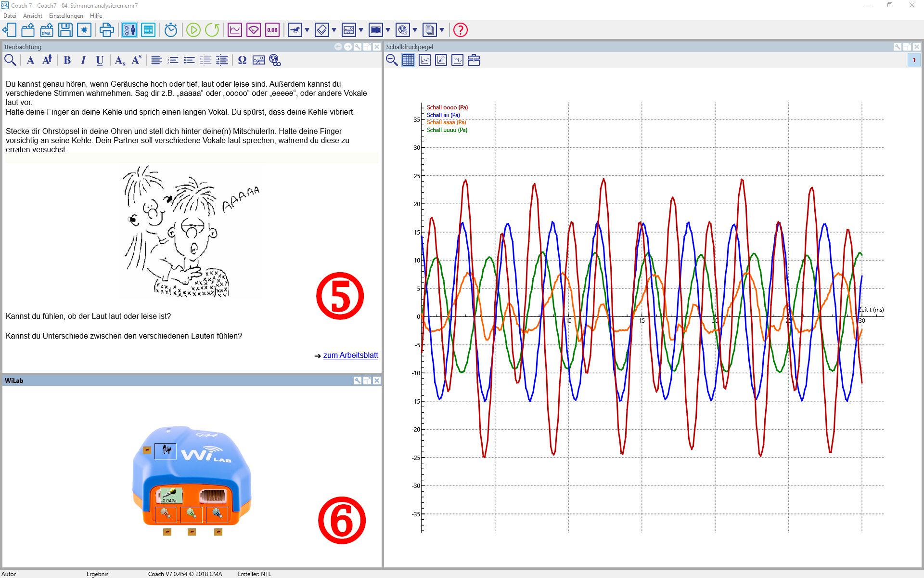Toggle grid display in diagram toolbar

coord(408,60)
